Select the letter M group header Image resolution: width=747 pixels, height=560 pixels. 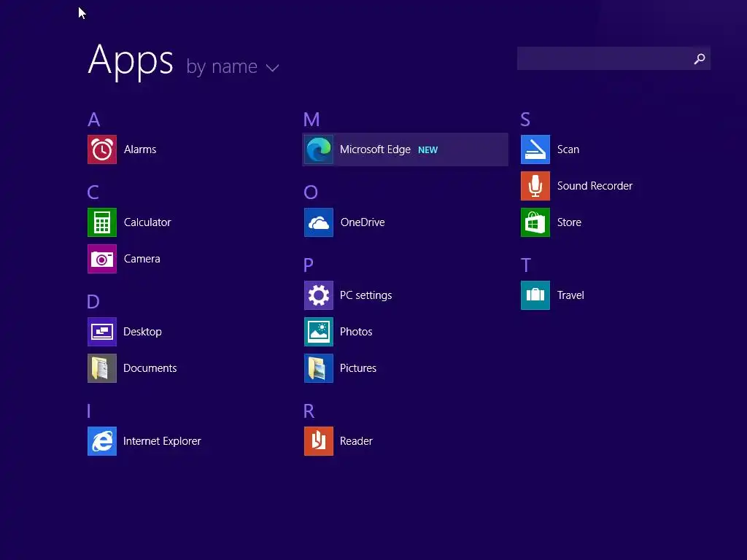(x=311, y=120)
